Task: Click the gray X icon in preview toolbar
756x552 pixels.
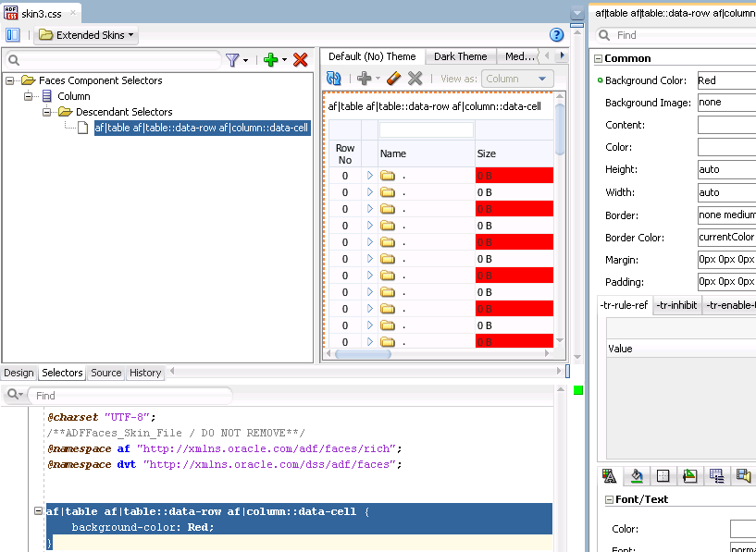Action: pos(415,78)
